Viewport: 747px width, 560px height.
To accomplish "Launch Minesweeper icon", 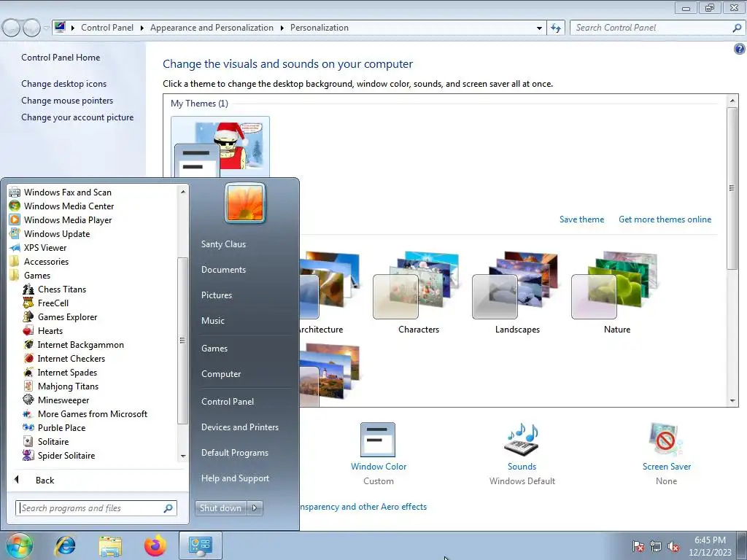I will [x=28, y=400].
